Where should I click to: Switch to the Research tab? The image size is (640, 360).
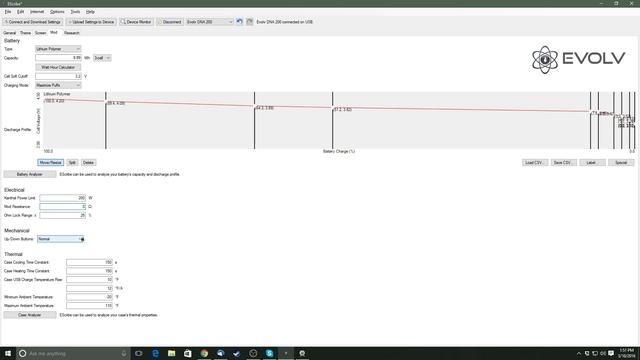pyautogui.click(x=71, y=33)
